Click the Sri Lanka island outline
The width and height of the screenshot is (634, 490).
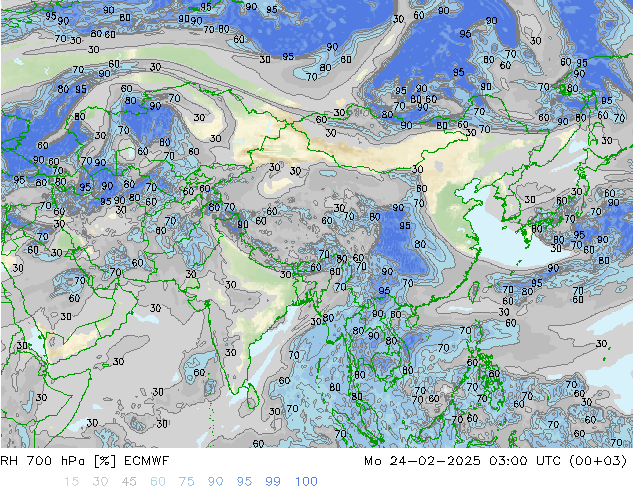pyautogui.click(x=253, y=396)
